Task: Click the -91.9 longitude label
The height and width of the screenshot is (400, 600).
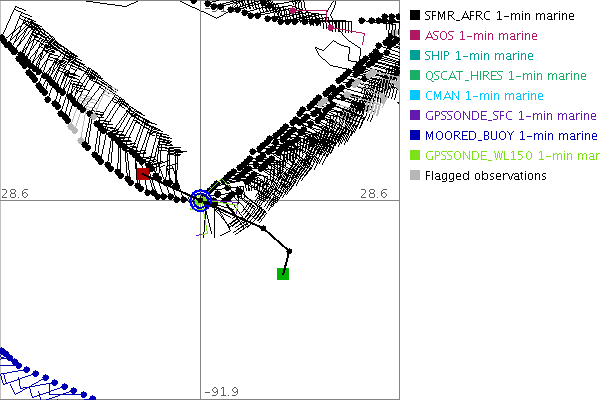Action: click(220, 391)
